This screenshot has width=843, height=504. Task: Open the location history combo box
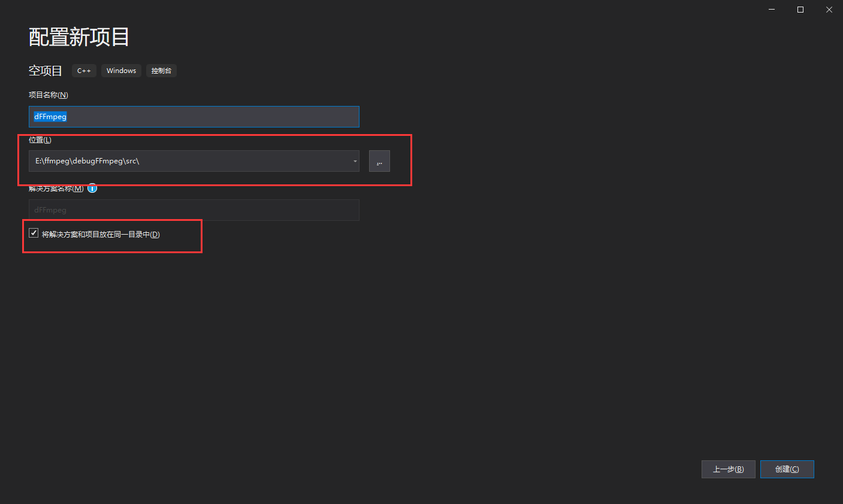click(353, 160)
